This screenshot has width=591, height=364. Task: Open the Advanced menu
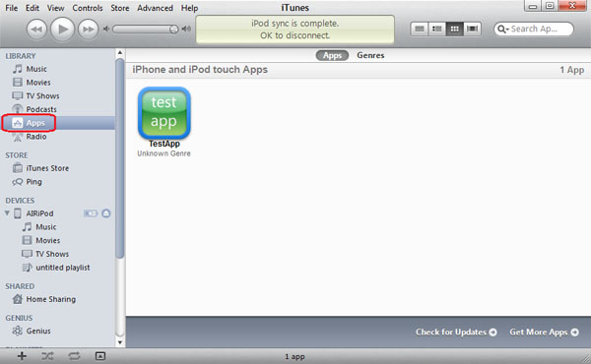155,8
